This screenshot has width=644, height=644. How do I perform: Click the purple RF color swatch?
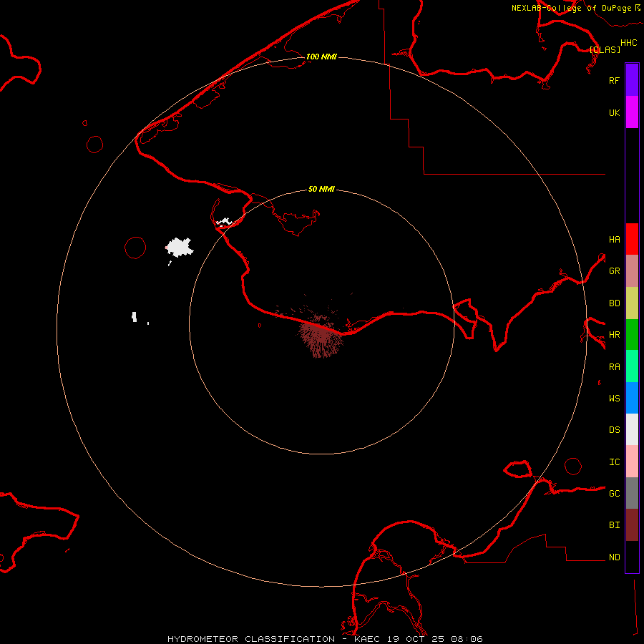click(x=632, y=80)
